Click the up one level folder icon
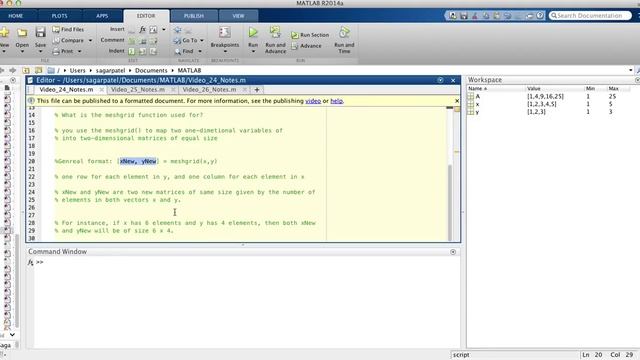The width and height of the screenshot is (640, 360). [26, 70]
